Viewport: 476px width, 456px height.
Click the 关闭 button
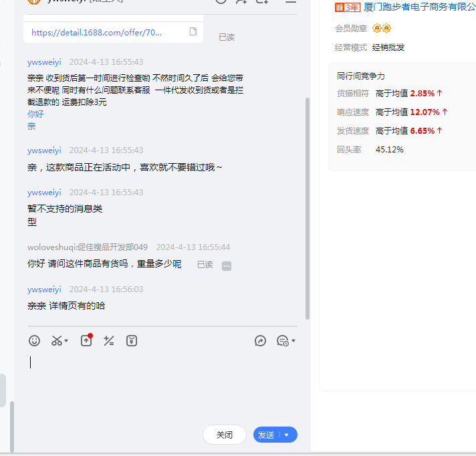225,435
